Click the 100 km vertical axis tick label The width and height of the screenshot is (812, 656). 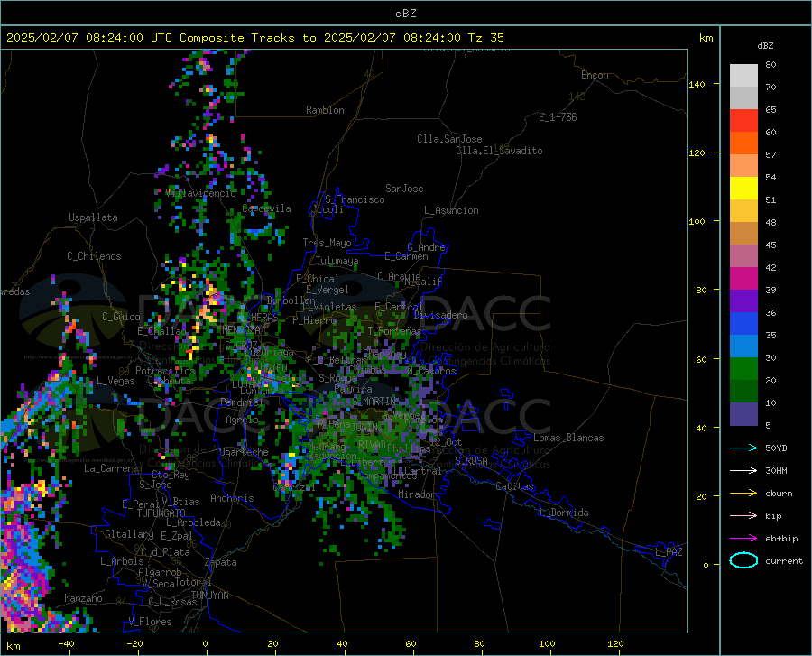[x=697, y=222]
